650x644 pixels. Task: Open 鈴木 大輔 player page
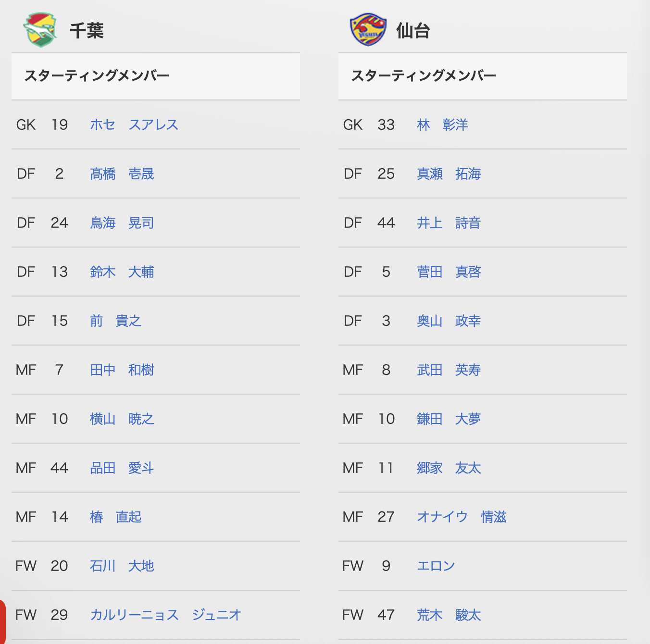pos(122,272)
